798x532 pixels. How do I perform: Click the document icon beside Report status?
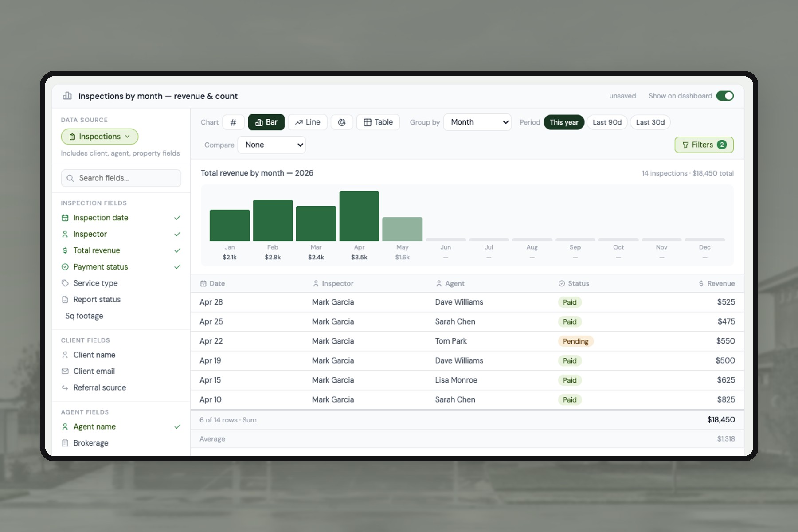[x=65, y=299]
